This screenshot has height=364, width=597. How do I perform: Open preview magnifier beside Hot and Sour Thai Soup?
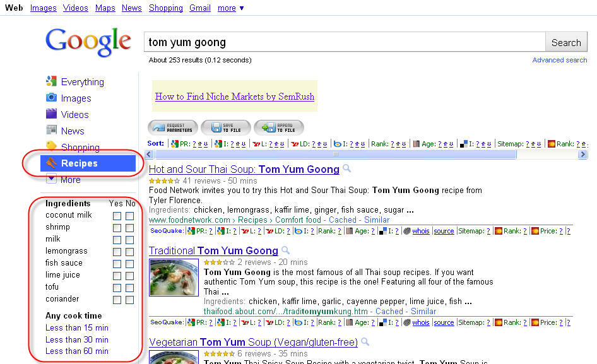click(346, 168)
